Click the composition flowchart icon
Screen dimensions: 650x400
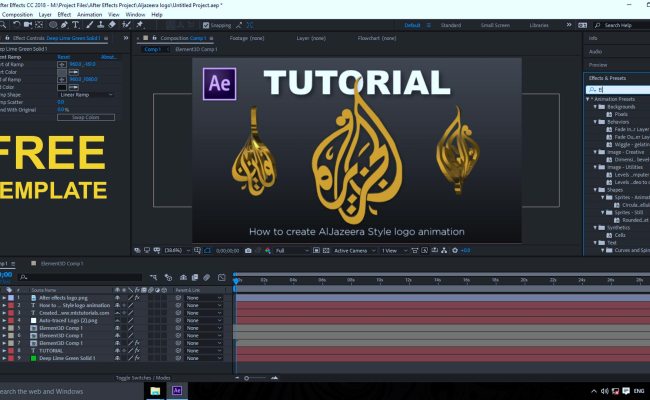click(444, 251)
